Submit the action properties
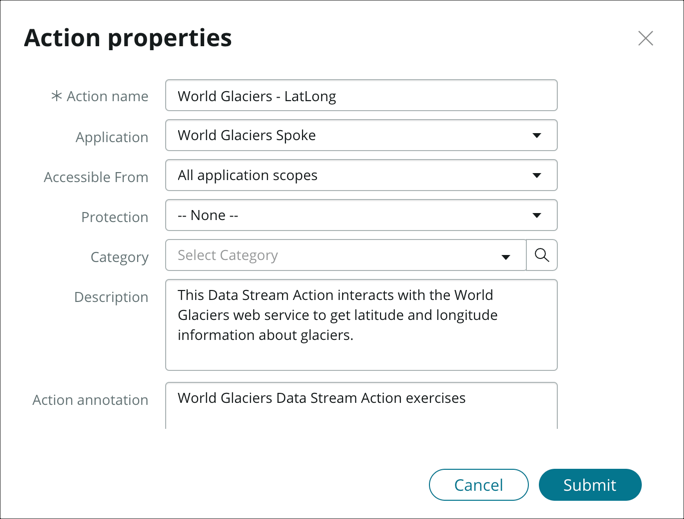The width and height of the screenshot is (684, 519). tap(590, 485)
